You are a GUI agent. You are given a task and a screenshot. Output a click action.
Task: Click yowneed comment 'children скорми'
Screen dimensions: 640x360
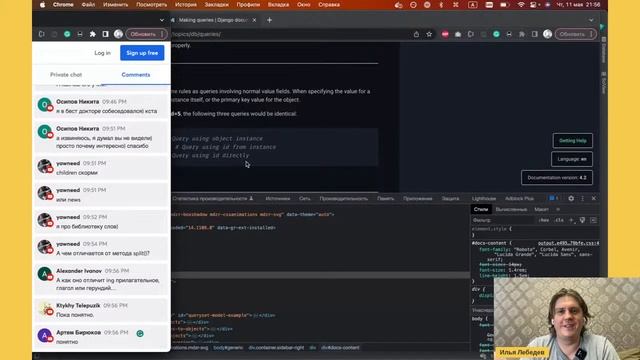102,168
